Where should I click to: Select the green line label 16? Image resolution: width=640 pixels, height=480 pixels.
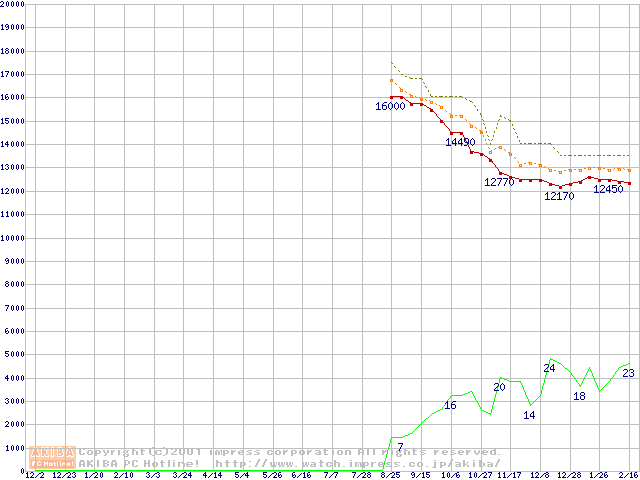(450, 405)
